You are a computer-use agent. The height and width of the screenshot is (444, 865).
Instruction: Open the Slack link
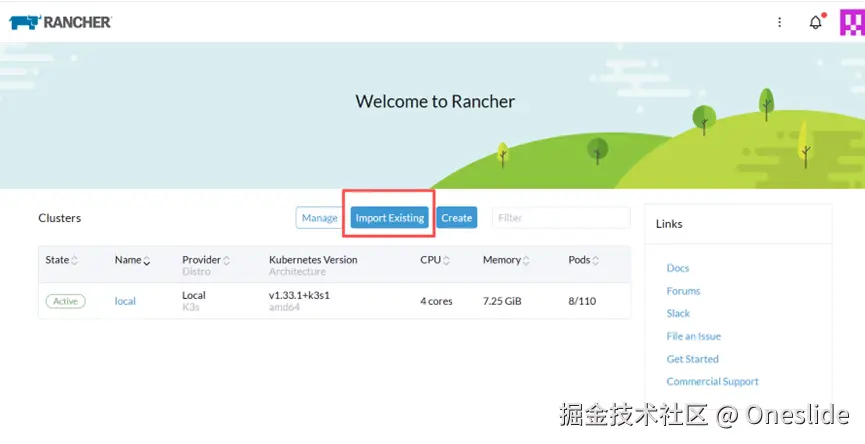679,313
